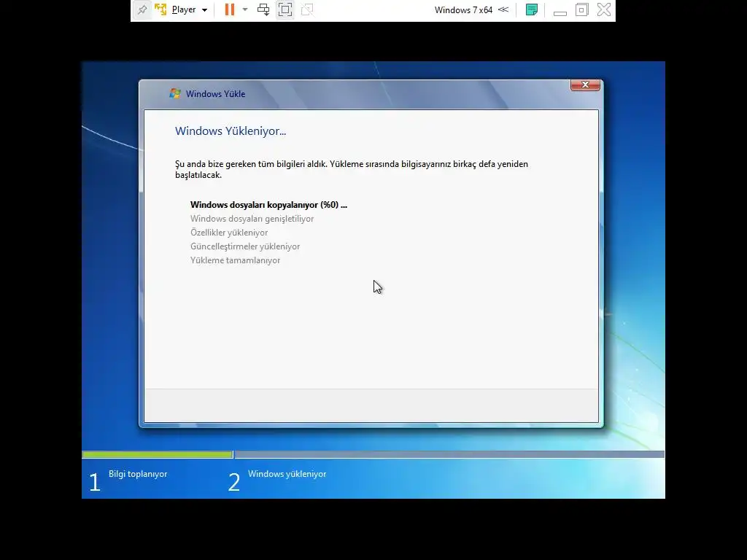Close the VMware Player window
Image resolution: width=747 pixels, height=560 pixels.
click(x=603, y=9)
